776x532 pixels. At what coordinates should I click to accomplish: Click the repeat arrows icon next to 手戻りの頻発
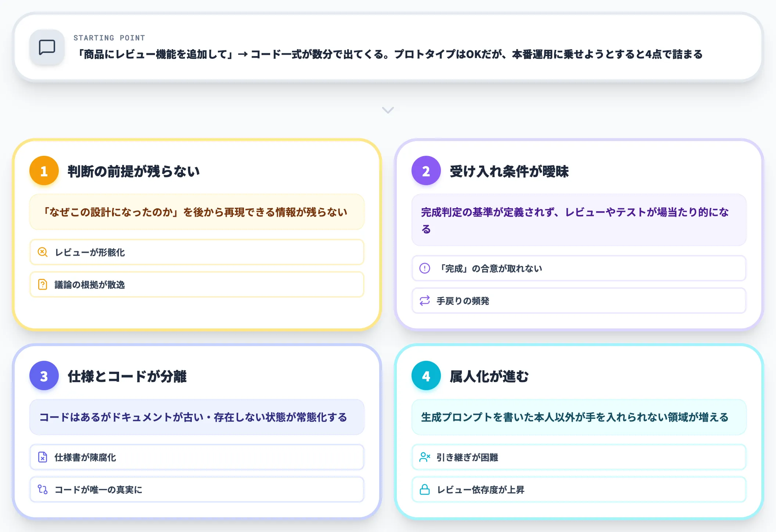pyautogui.click(x=425, y=301)
